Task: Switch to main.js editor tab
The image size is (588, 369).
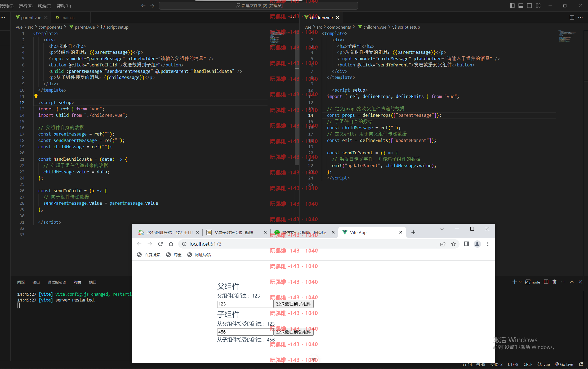Action: (68, 17)
